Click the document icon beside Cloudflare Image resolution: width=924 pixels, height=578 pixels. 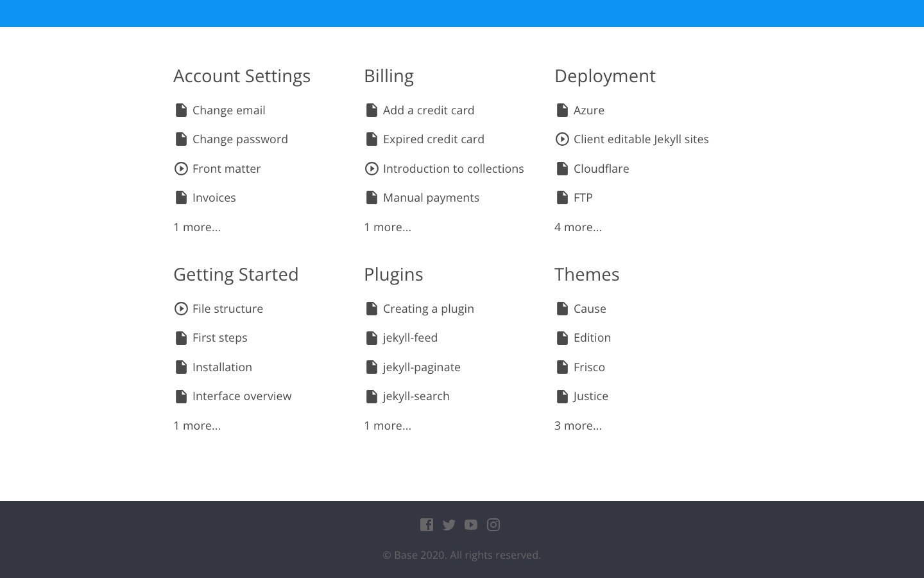[562, 169]
